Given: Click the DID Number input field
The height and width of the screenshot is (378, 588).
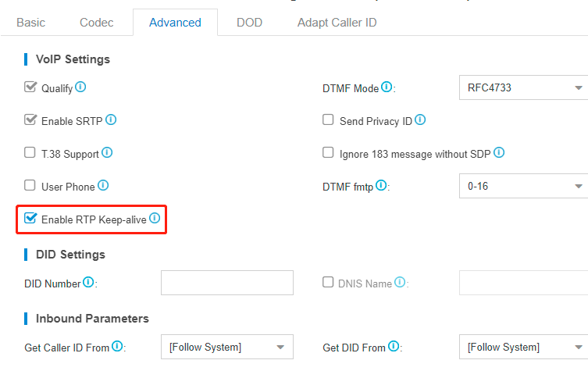Looking at the screenshot, I should click(227, 283).
